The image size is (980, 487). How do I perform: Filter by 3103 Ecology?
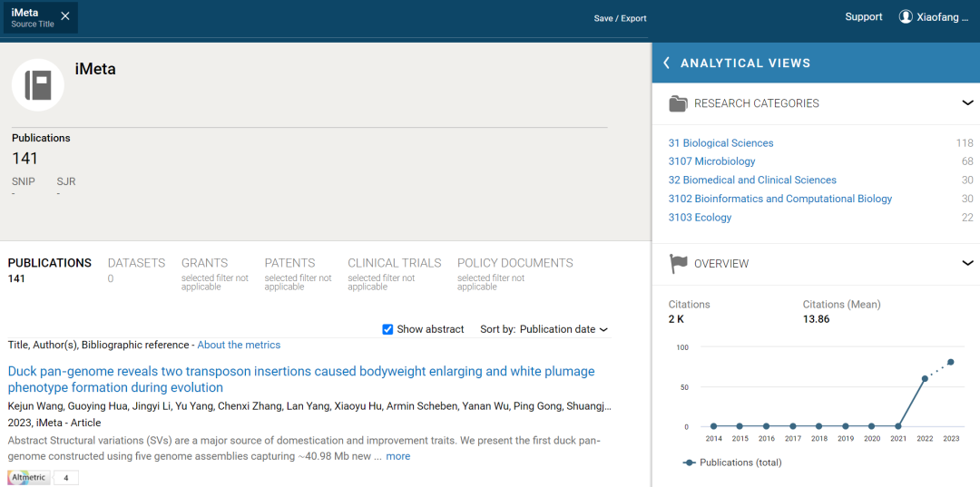700,218
